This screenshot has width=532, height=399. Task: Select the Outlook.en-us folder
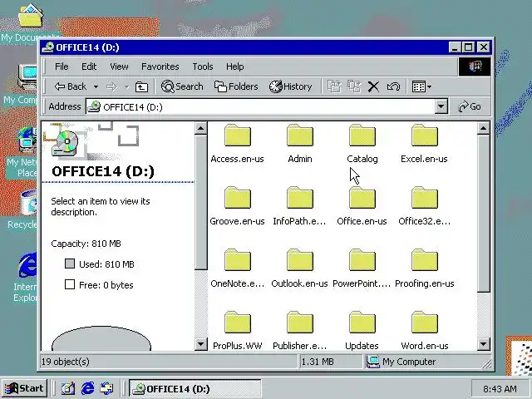[299, 268]
